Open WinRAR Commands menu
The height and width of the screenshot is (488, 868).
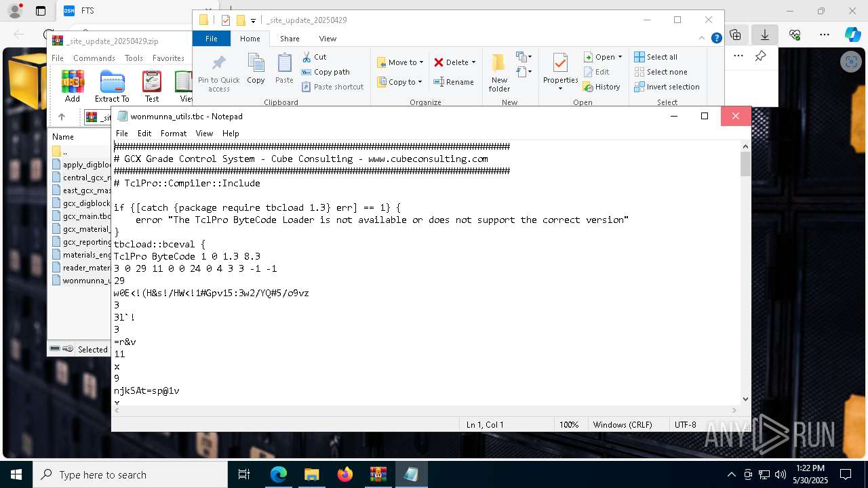pyautogui.click(x=94, y=58)
